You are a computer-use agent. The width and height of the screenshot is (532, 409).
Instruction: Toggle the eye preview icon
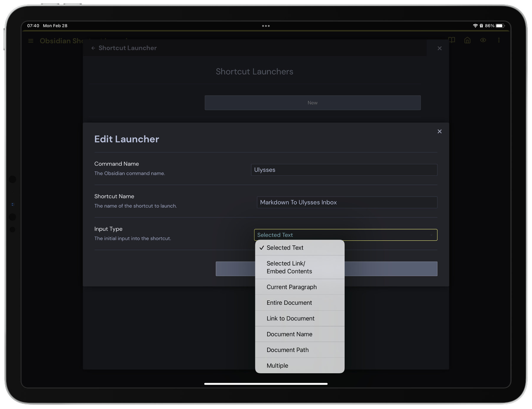tap(483, 40)
